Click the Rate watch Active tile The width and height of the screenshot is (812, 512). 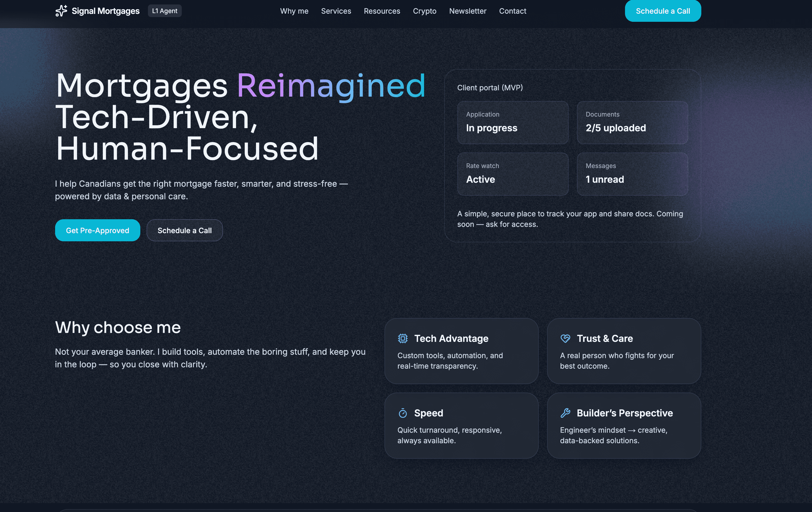click(x=512, y=174)
